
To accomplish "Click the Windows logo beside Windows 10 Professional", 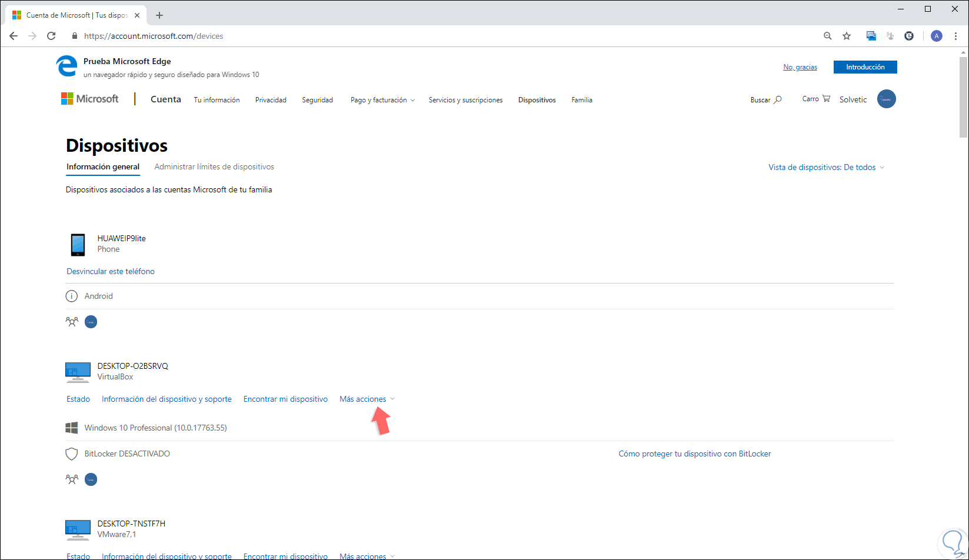I will [x=72, y=428].
